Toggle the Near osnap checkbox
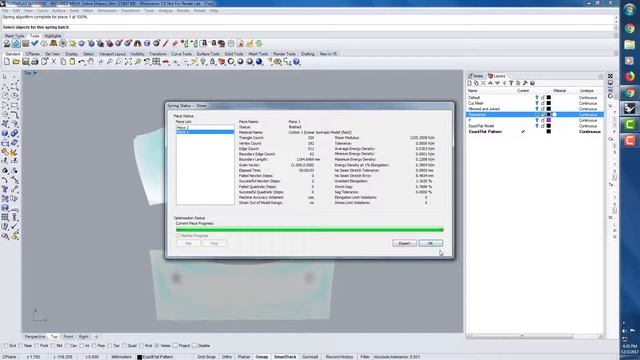The height and width of the screenshot is (360, 640). [x=20, y=346]
